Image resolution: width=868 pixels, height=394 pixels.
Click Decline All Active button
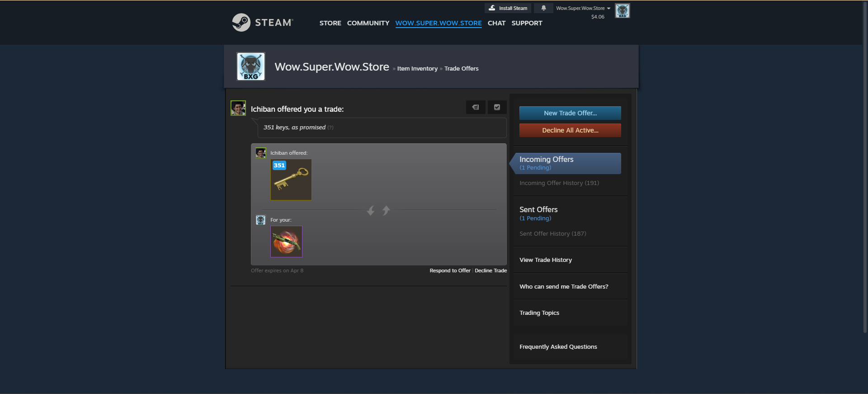(570, 130)
